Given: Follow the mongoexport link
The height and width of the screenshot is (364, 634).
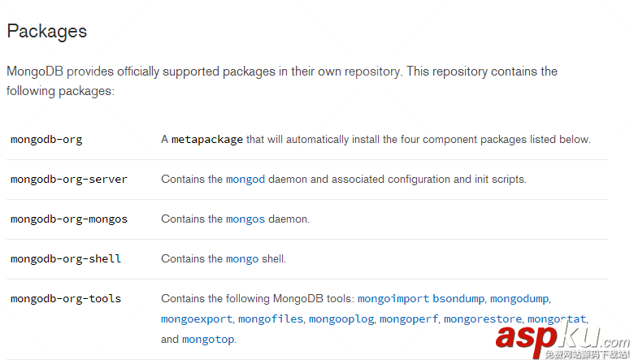Looking at the screenshot, I should [197, 319].
